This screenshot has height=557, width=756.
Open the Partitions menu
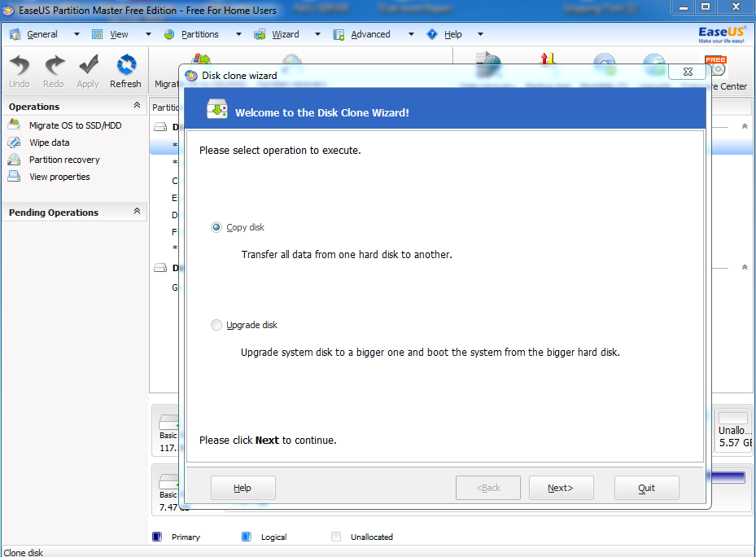[199, 34]
